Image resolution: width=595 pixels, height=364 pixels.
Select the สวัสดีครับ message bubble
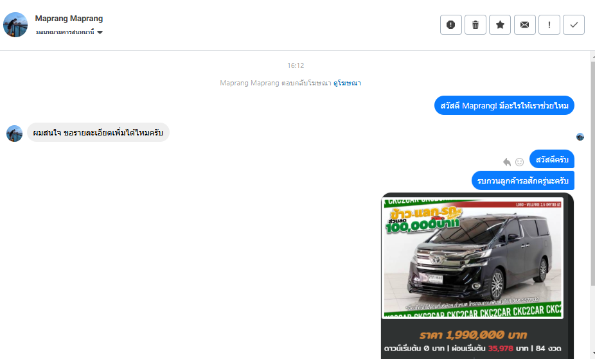tap(552, 159)
